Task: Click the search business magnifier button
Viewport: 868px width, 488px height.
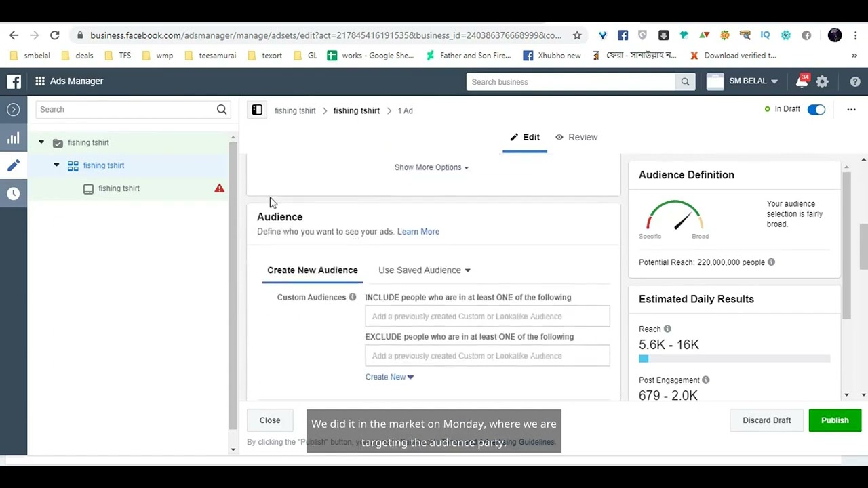Action: pos(685,82)
